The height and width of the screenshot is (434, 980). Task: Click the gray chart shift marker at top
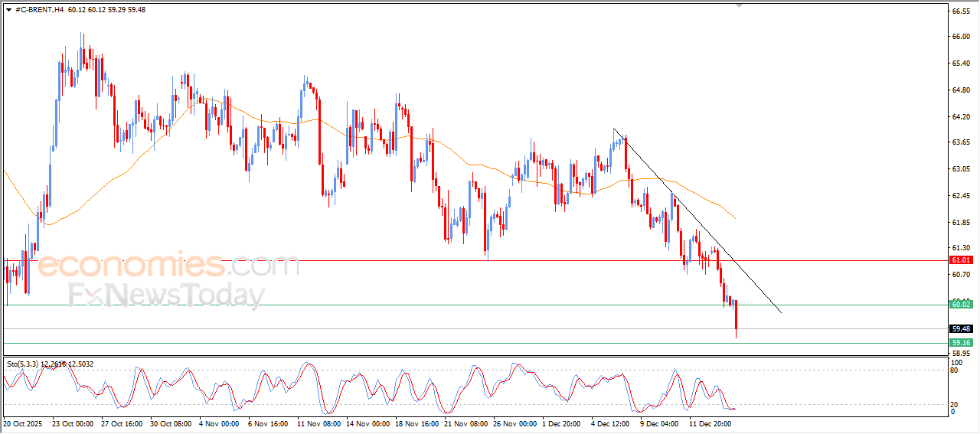click(738, 5)
